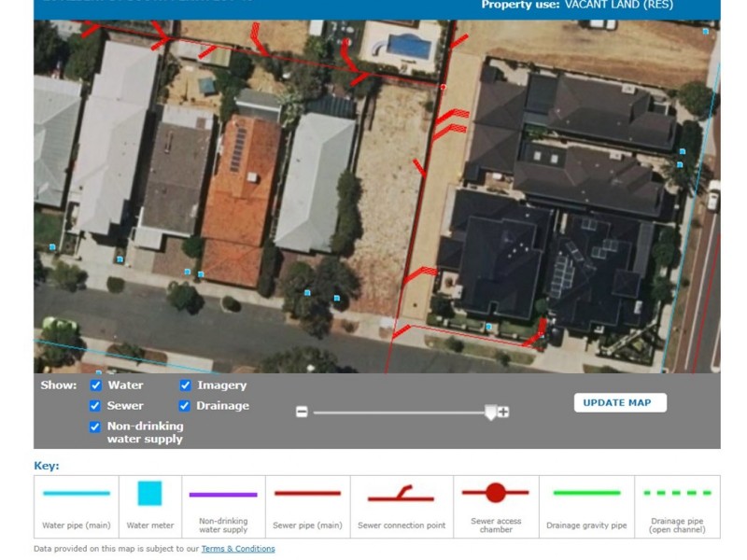Open the Terms & Conditions link
Image resolution: width=747 pixels, height=560 pixels.
coord(238,549)
